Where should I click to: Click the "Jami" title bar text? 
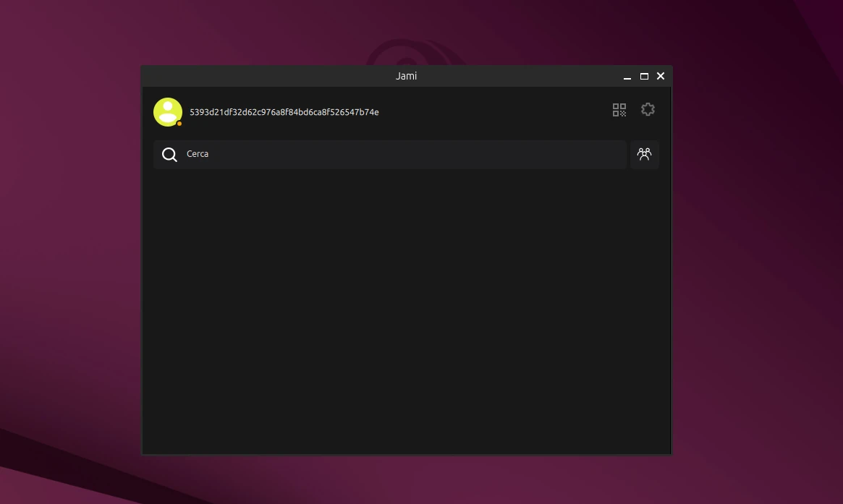click(406, 76)
